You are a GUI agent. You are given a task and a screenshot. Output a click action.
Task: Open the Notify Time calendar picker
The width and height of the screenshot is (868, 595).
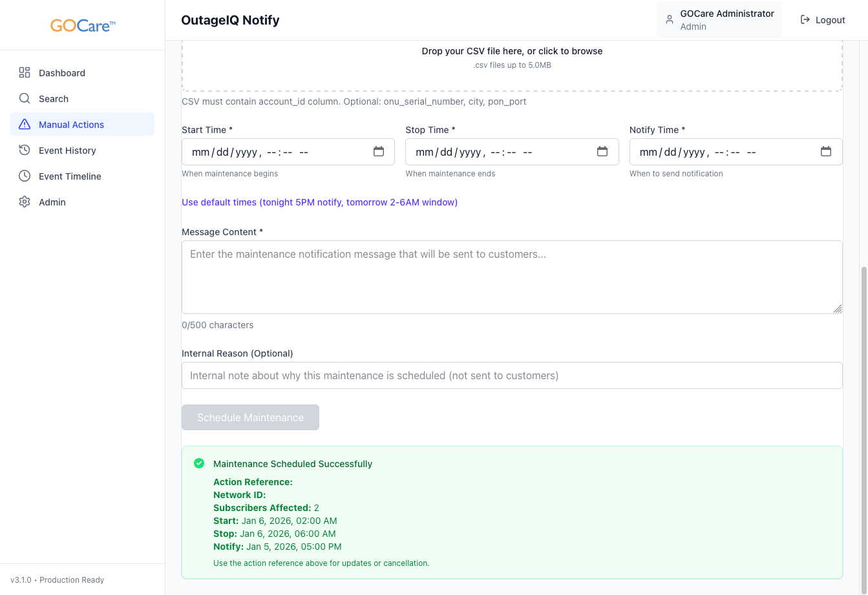(x=826, y=152)
